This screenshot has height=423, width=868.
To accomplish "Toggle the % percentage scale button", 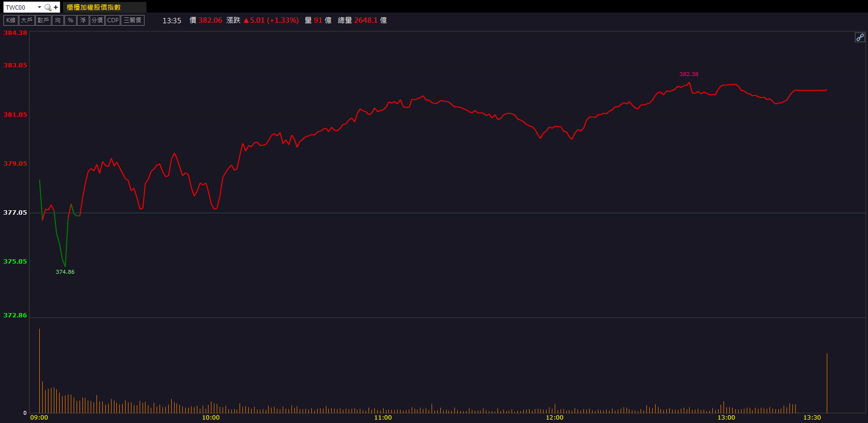I will tap(70, 20).
